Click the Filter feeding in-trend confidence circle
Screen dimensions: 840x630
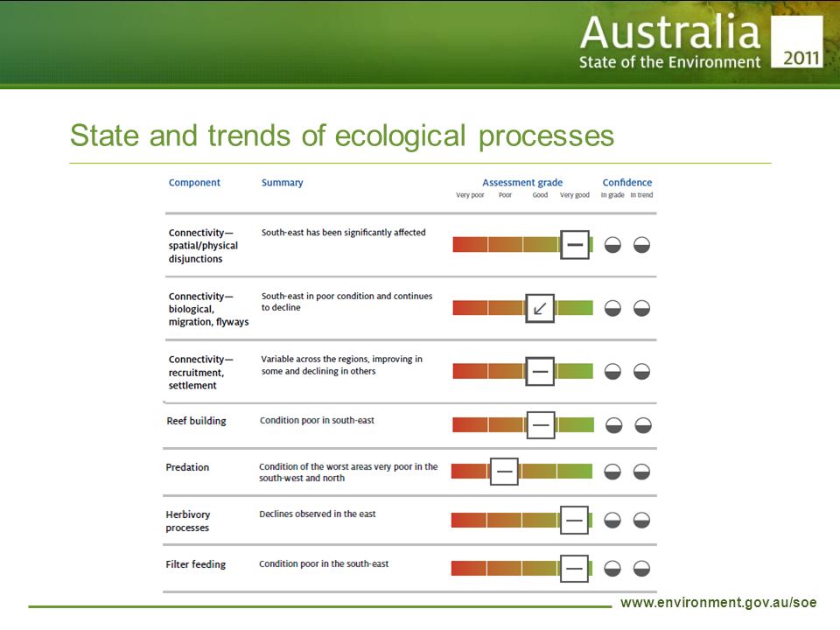pyautogui.click(x=641, y=569)
